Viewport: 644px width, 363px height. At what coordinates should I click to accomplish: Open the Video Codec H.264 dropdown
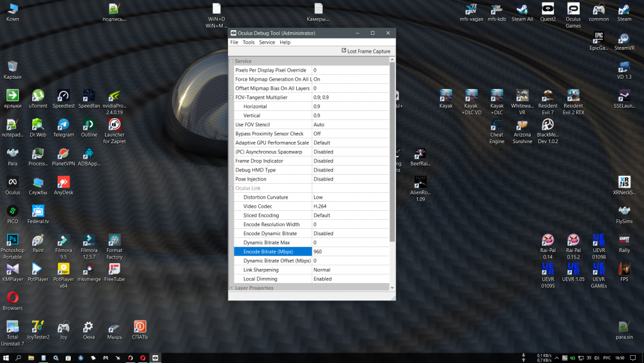tap(350, 206)
